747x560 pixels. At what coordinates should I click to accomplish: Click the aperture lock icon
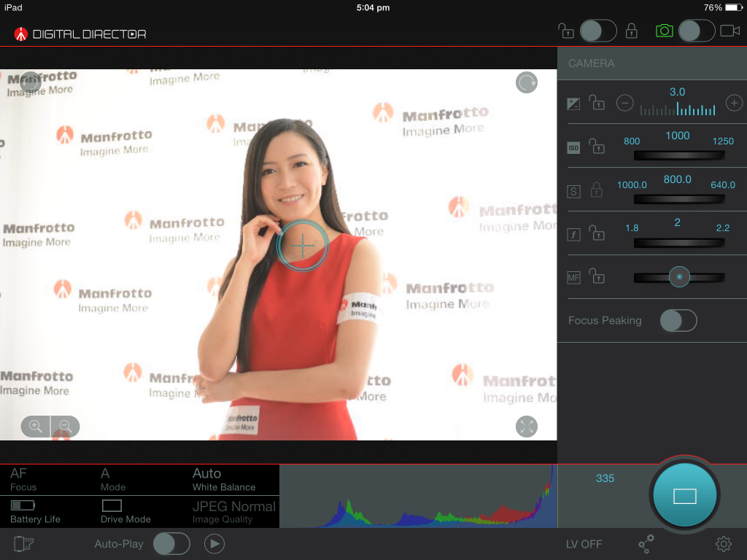pos(597,234)
